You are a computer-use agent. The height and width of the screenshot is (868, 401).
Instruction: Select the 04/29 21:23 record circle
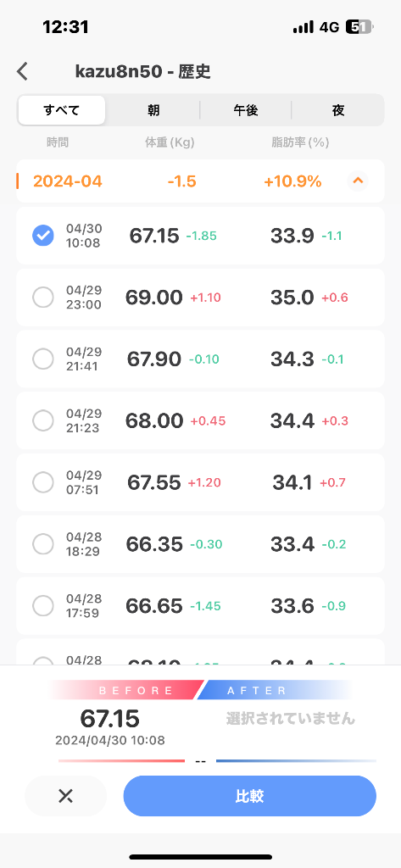pyautogui.click(x=43, y=420)
